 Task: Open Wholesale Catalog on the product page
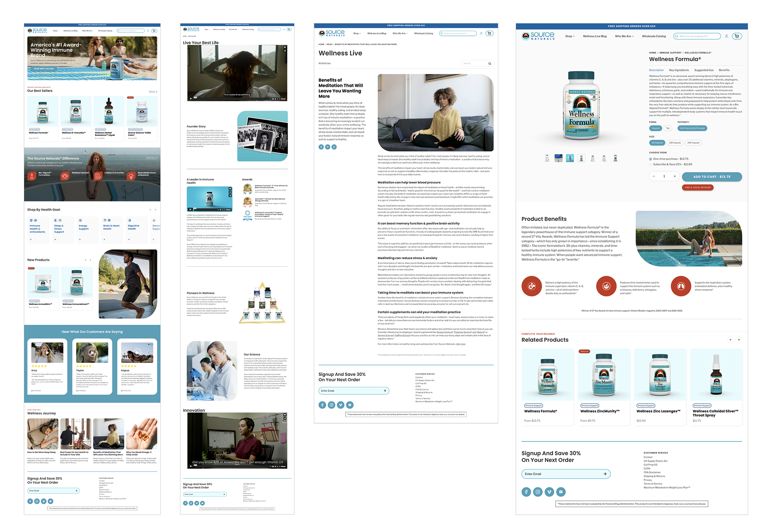click(x=654, y=36)
